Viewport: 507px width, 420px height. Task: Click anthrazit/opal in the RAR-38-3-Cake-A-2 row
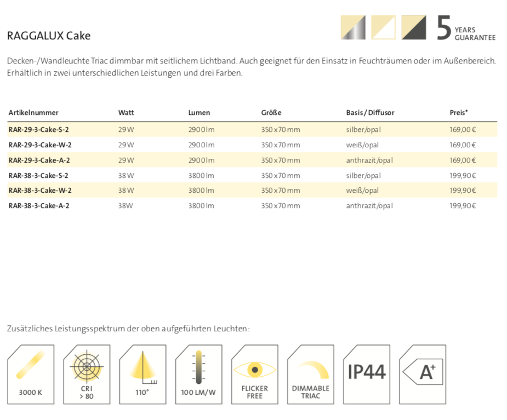(x=369, y=205)
